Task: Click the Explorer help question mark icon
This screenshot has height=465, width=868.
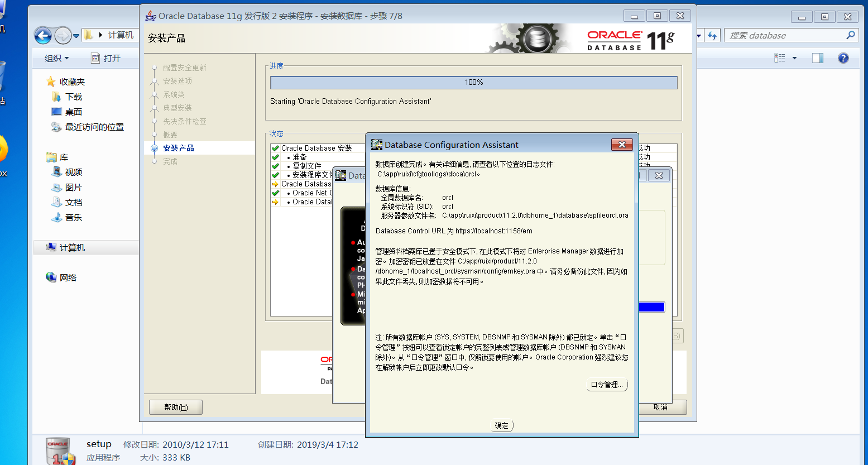Action: (843, 58)
